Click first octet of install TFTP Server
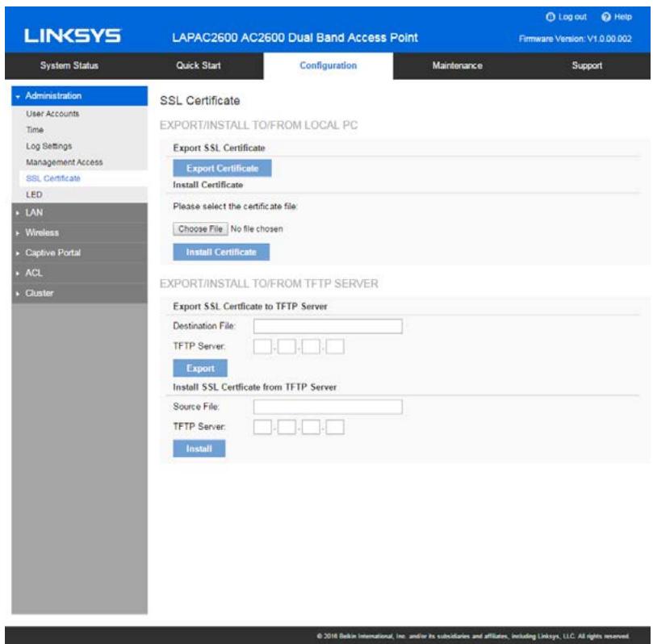The width and height of the screenshot is (653, 644). (x=262, y=427)
